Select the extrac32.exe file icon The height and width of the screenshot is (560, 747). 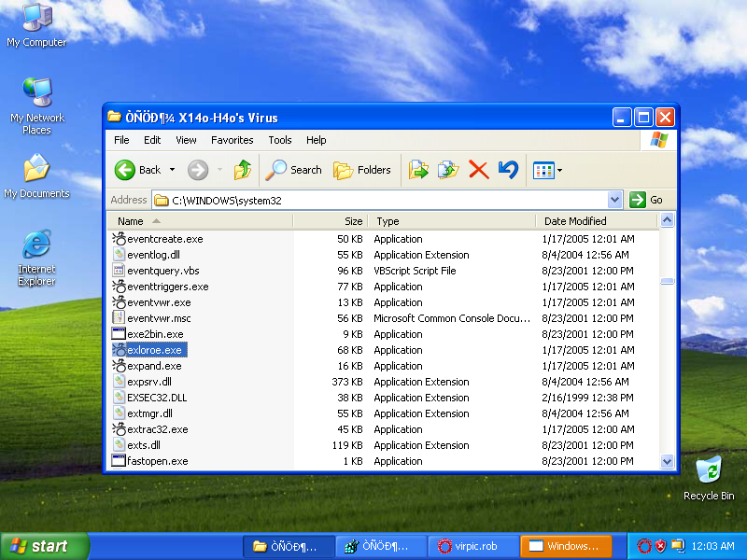(x=119, y=429)
